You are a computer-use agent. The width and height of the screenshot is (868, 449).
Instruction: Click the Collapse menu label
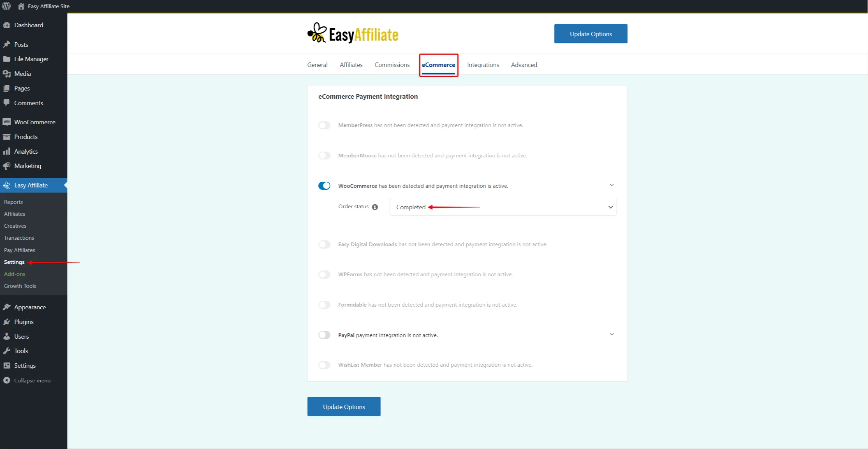(x=32, y=380)
